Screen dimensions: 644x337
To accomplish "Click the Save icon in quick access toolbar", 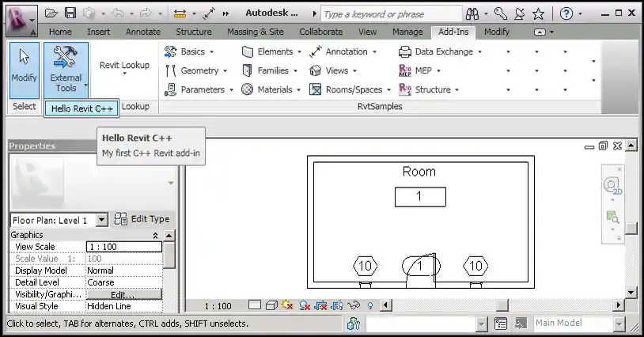I will coord(70,13).
